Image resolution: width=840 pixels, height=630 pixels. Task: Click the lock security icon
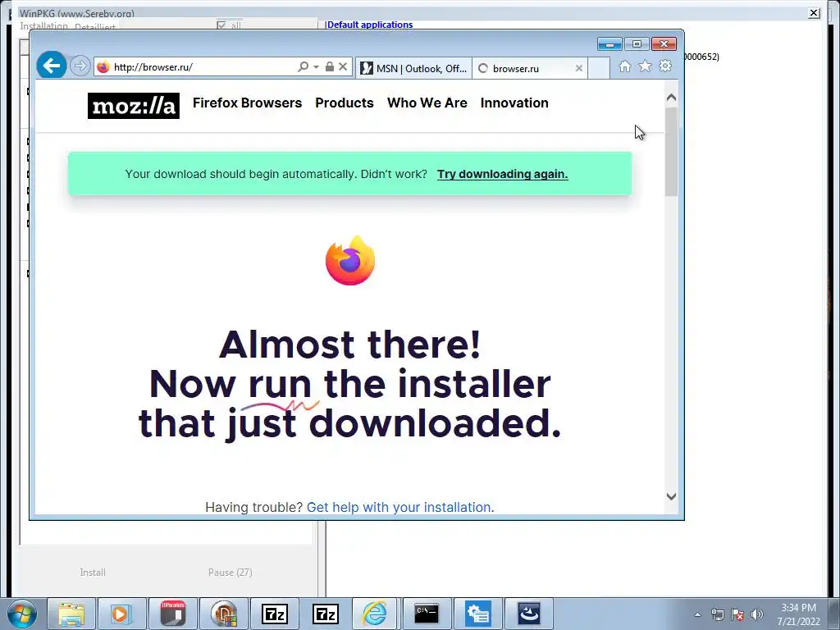[330, 66]
